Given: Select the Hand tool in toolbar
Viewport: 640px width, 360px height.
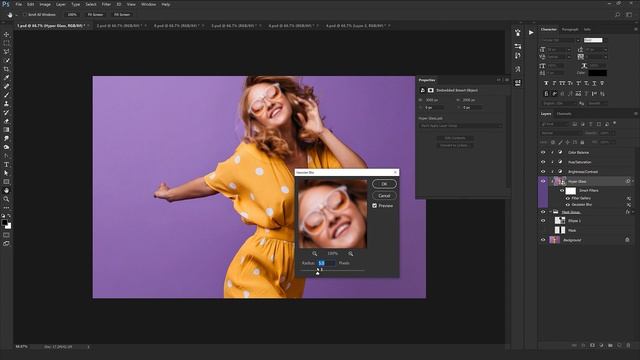Looking at the screenshot, I should click(x=7, y=191).
